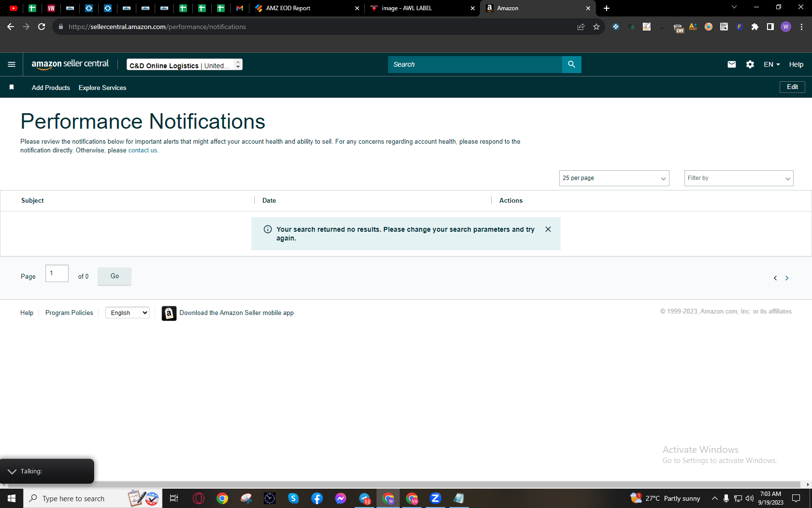
Task: Open the browser side panel icon
Action: click(770, 27)
